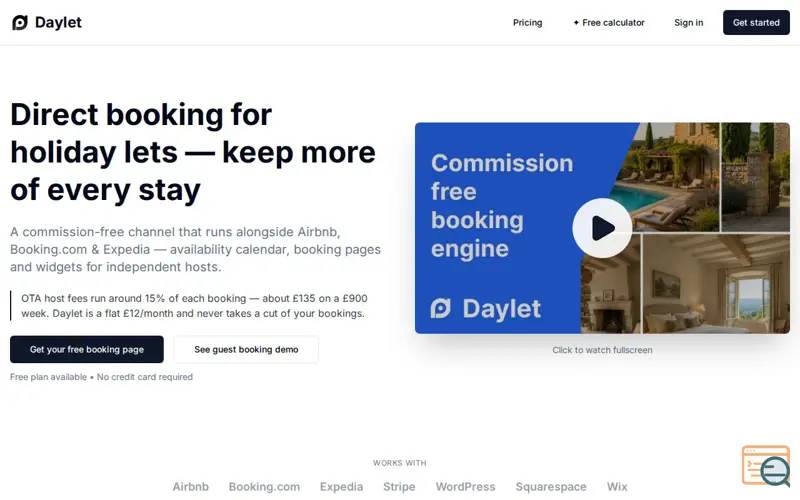Open See guest booking demo
The width and height of the screenshot is (800, 500).
click(246, 349)
